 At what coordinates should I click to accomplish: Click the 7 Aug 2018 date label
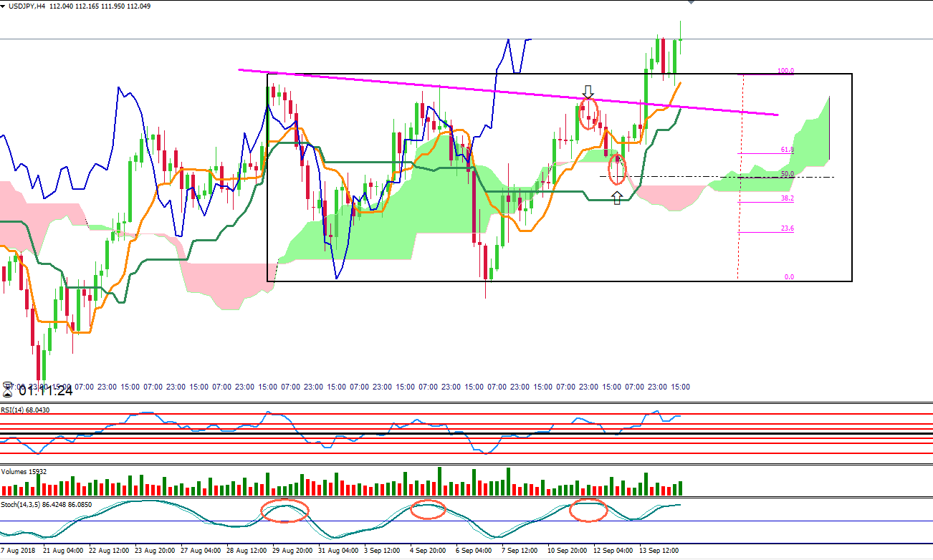click(16, 551)
